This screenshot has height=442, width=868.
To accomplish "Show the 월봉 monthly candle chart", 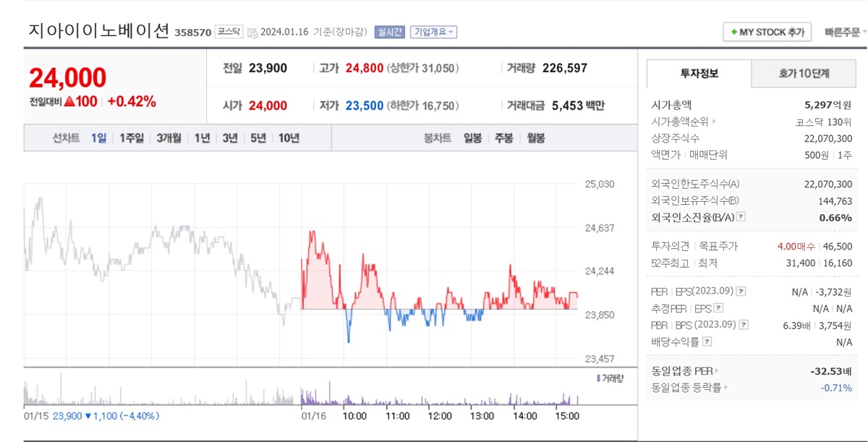I will (x=535, y=138).
